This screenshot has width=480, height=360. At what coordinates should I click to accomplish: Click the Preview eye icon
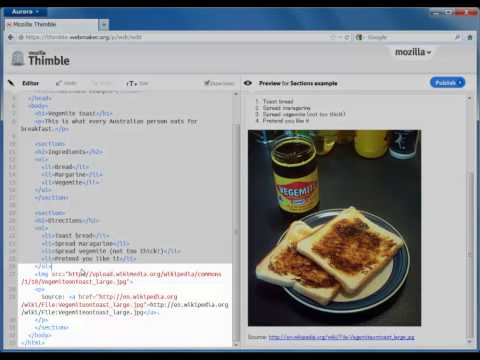click(248, 83)
